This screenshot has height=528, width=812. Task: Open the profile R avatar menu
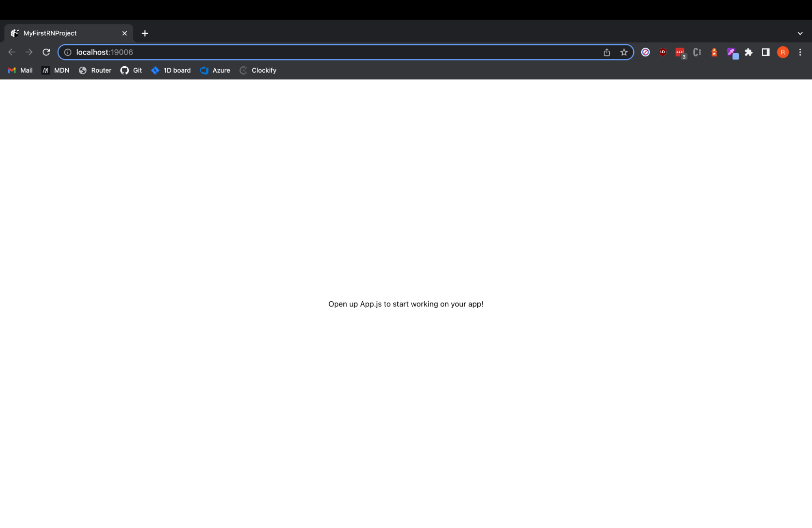783,52
